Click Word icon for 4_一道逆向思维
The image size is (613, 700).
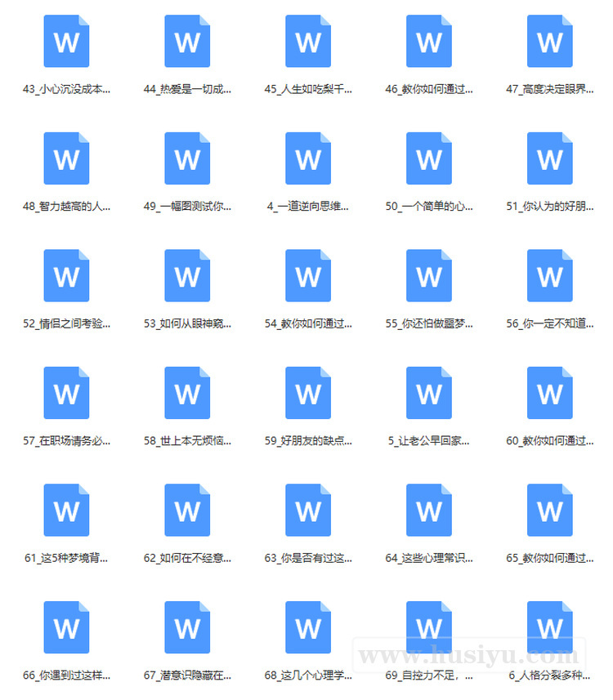coord(308,158)
